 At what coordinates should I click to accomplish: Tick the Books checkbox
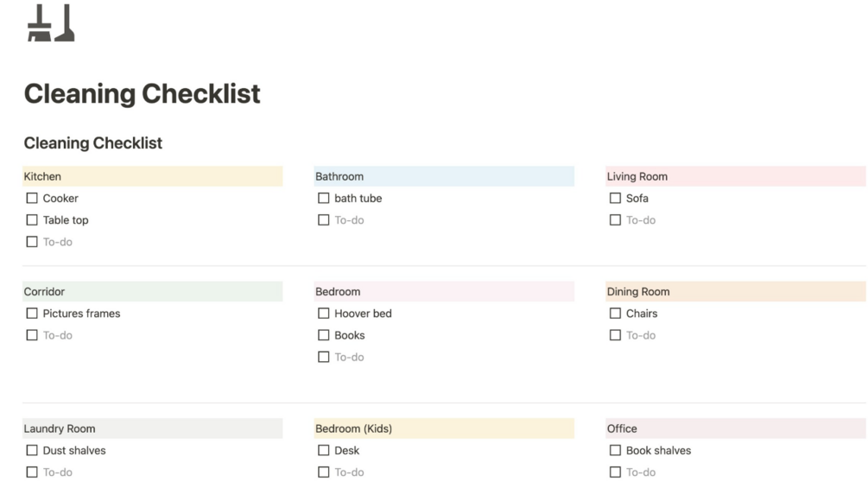(324, 335)
